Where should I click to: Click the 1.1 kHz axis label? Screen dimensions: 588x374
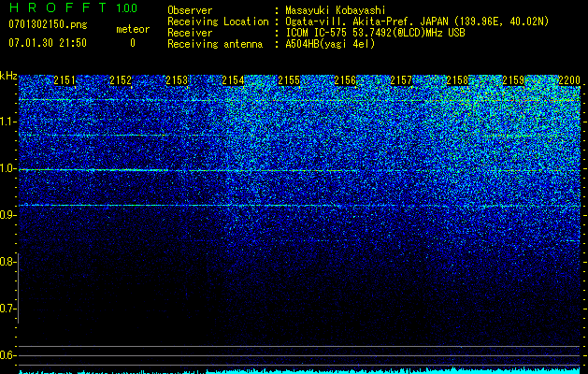tap(7, 122)
